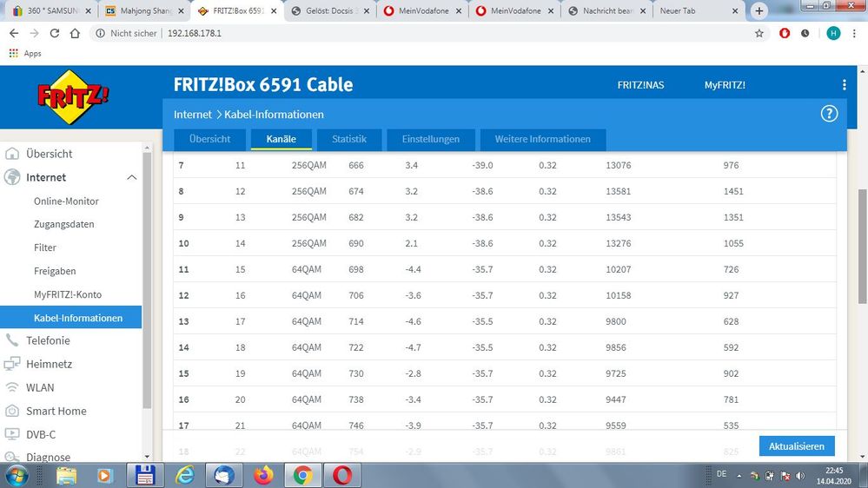Open the Thunderbird taskbar icon
Image resolution: width=868 pixels, height=488 pixels.
point(223,475)
